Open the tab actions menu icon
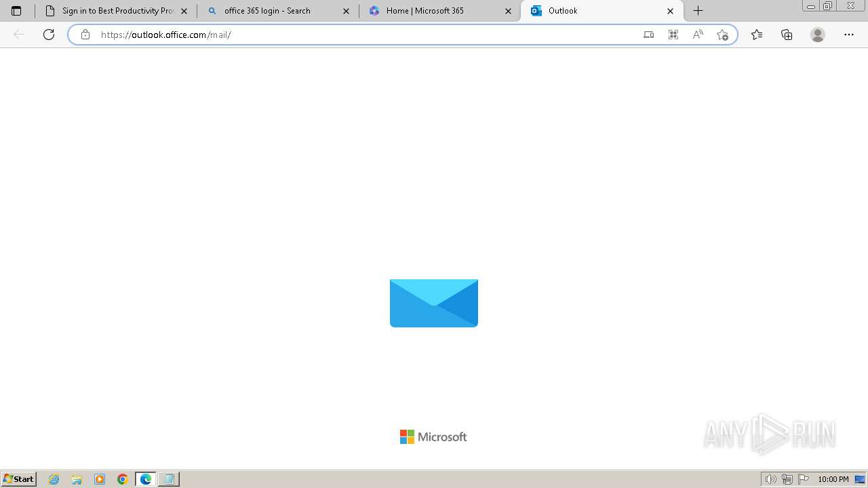The image size is (868, 488). (x=16, y=11)
